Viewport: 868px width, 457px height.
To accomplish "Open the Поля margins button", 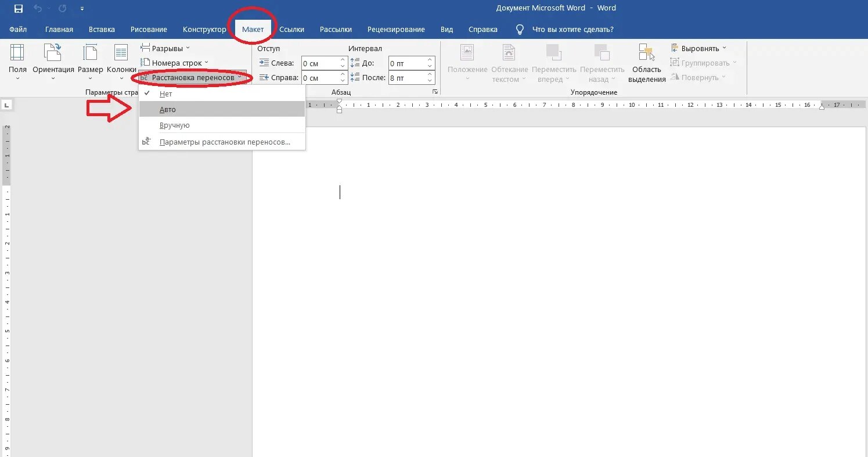I will click(x=17, y=62).
